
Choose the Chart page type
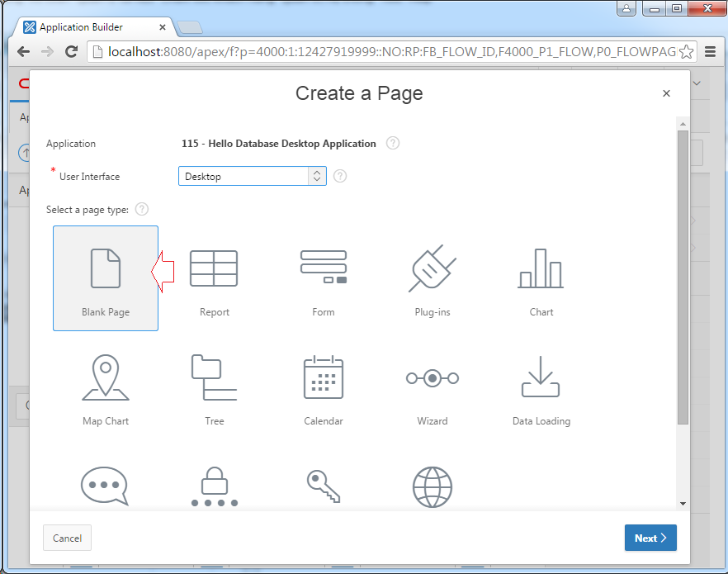pos(541,278)
